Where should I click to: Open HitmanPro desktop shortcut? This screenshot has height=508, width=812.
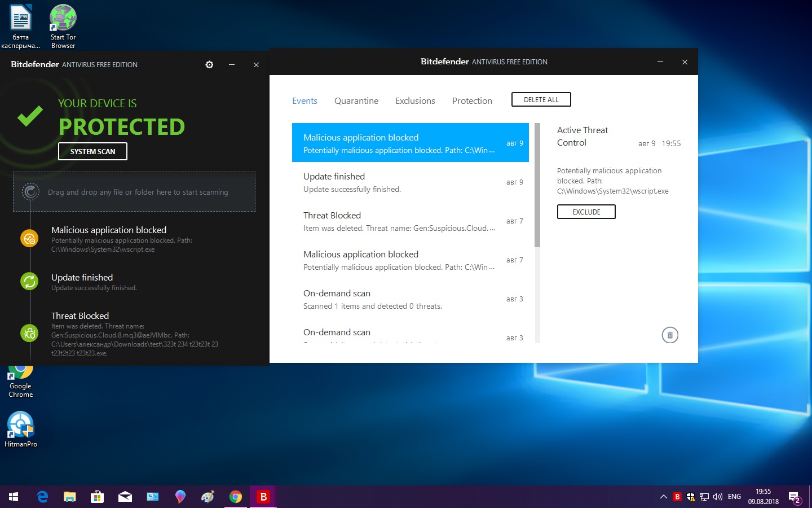(x=21, y=429)
